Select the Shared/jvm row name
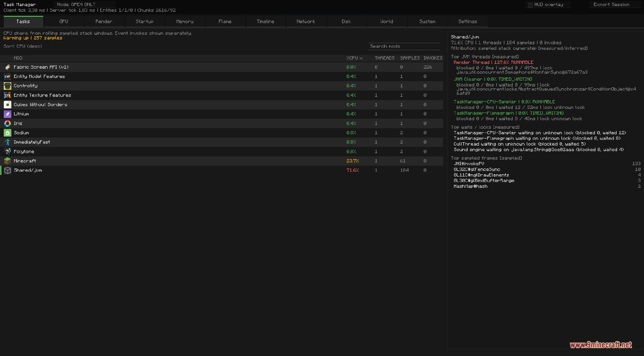Image resolution: width=644 pixels, height=356 pixels. (28, 170)
